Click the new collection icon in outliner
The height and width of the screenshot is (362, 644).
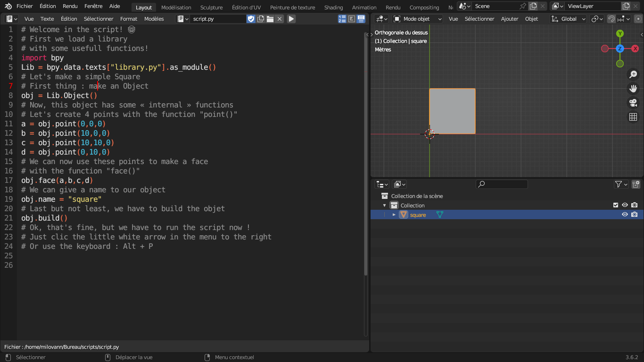click(636, 184)
